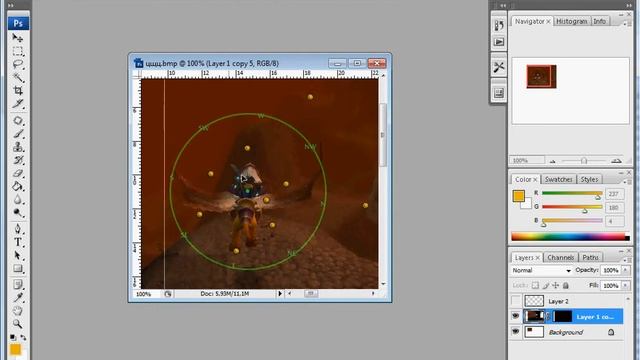Select the Healing Brush tool
Screen dimensions: 640x360
18,121
